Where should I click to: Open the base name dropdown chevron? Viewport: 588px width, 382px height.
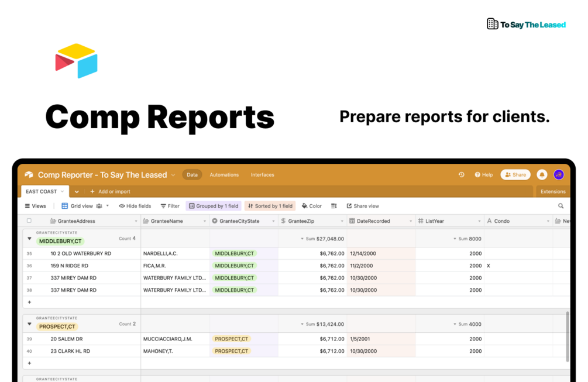click(x=173, y=175)
